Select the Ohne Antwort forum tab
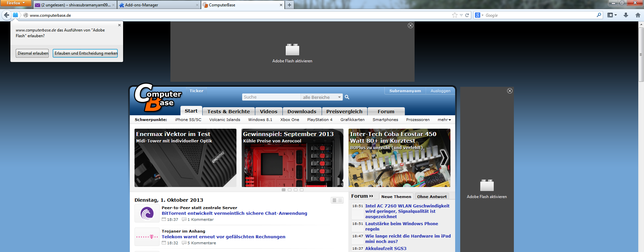This screenshot has width=644, height=252. pyautogui.click(x=432, y=197)
